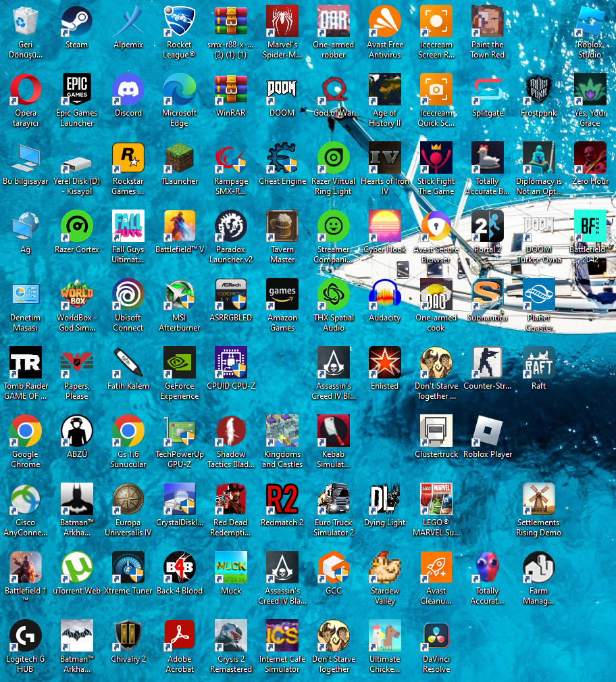Viewport: 616px width, 682px height.
Task: Select the Geri Dönüşüm recycle bin icon
Action: coord(25,22)
